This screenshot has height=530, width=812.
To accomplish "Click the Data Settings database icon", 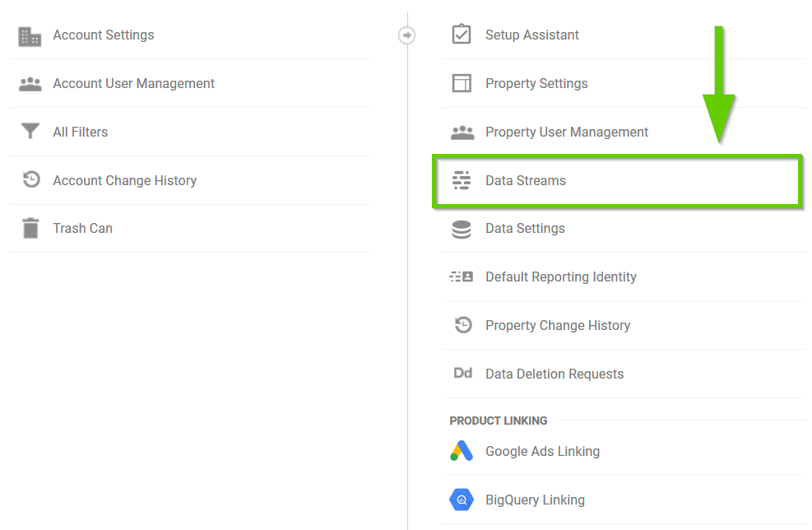I will pyautogui.click(x=462, y=229).
